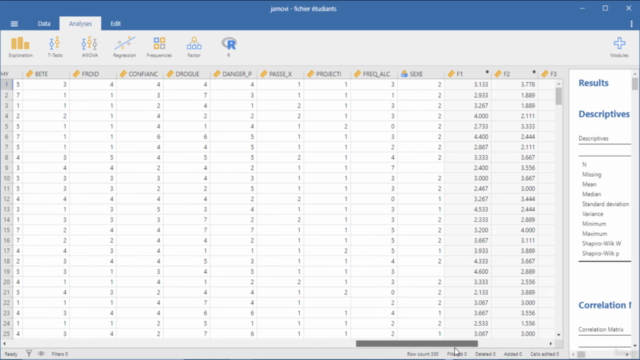Click the Deleted 0 status entry
The height and width of the screenshot is (360, 640).
[x=485, y=354]
